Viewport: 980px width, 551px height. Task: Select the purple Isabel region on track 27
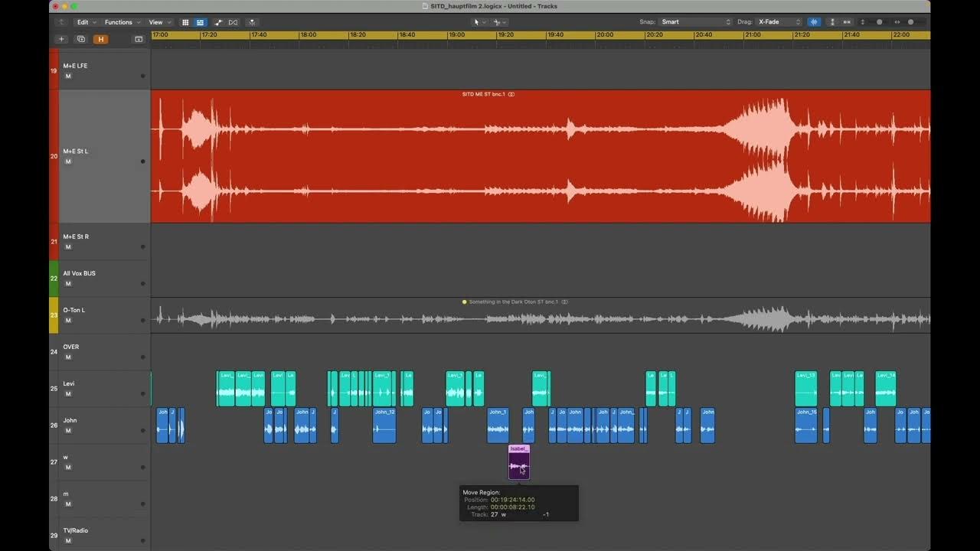click(519, 462)
